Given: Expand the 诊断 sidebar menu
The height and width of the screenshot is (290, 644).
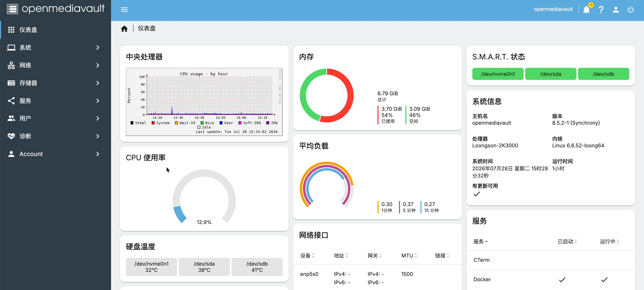Looking at the screenshot, I should (56, 136).
